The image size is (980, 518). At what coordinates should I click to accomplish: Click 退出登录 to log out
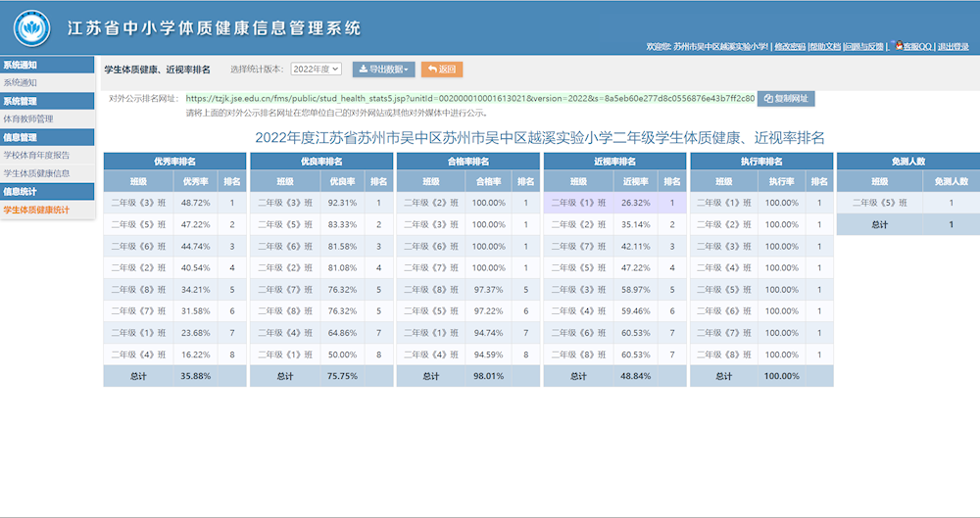[x=954, y=47]
